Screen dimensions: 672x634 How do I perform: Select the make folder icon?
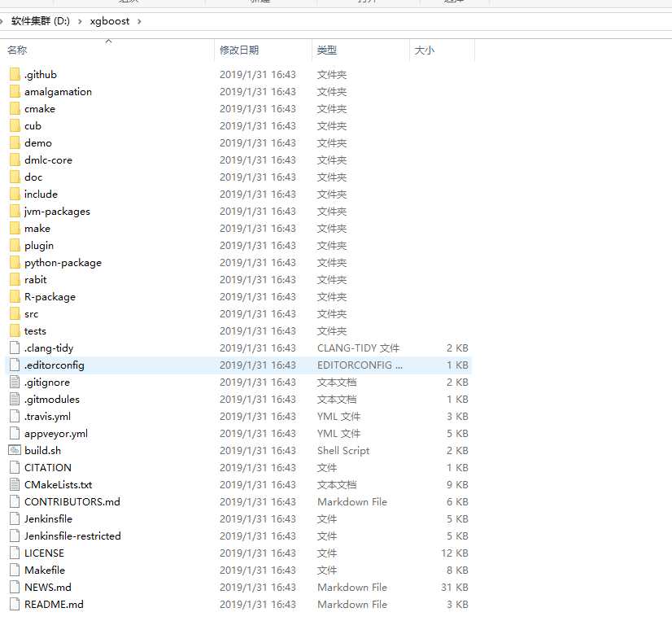pos(15,229)
